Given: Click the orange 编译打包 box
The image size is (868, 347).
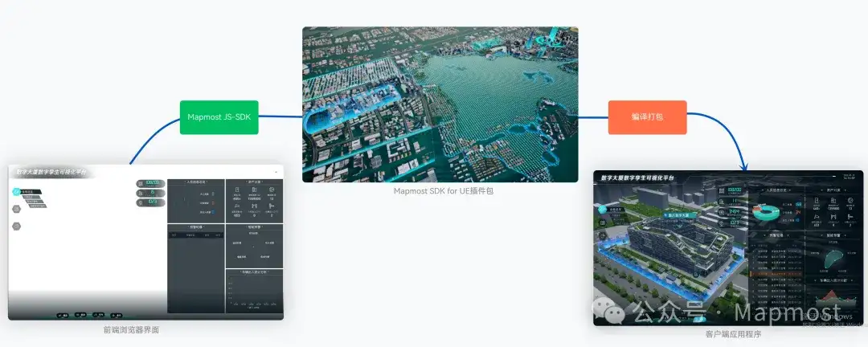Looking at the screenshot, I should tap(647, 117).
